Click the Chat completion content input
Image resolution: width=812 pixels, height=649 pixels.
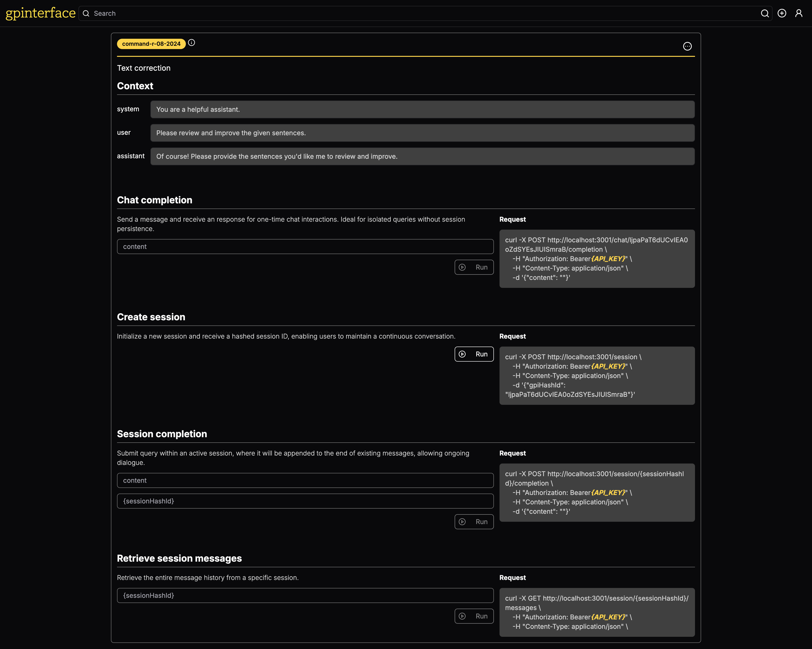point(305,247)
